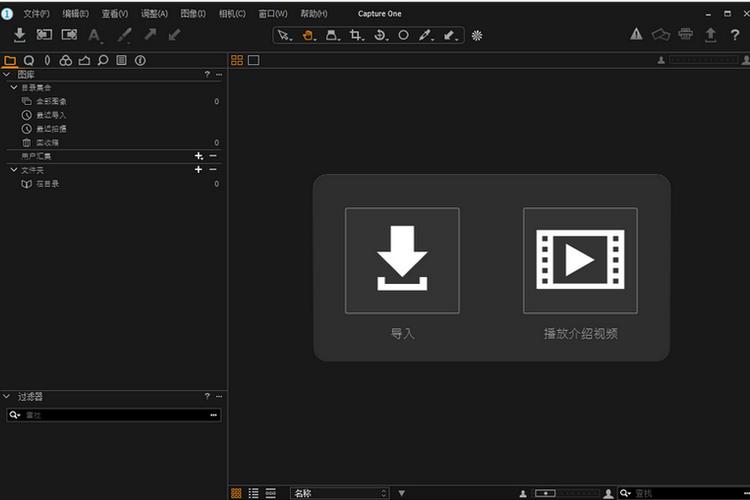Open the Color three-circles tool tab
The image size is (750, 500).
point(66,60)
